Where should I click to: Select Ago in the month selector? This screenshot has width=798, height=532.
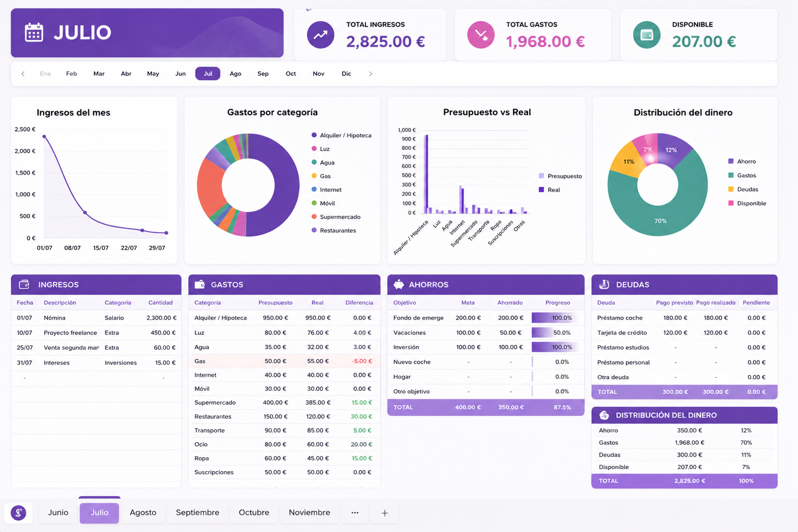pyautogui.click(x=236, y=74)
